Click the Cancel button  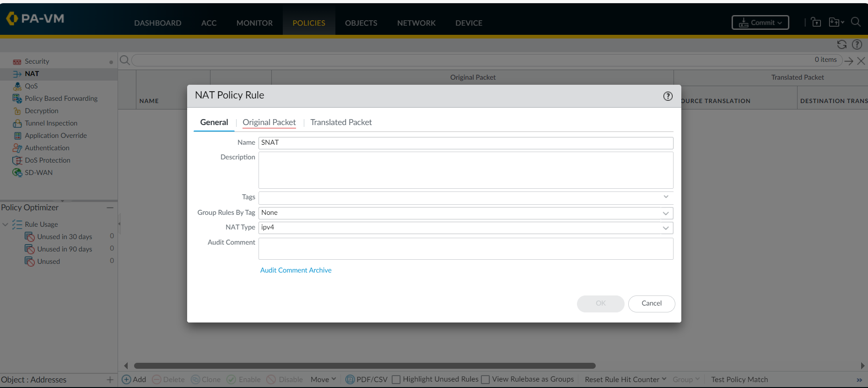click(651, 303)
